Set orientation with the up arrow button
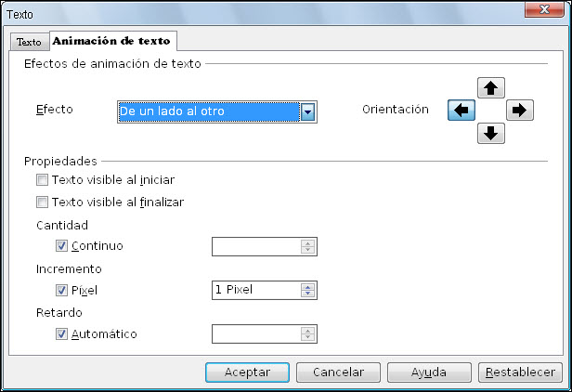 (491, 88)
